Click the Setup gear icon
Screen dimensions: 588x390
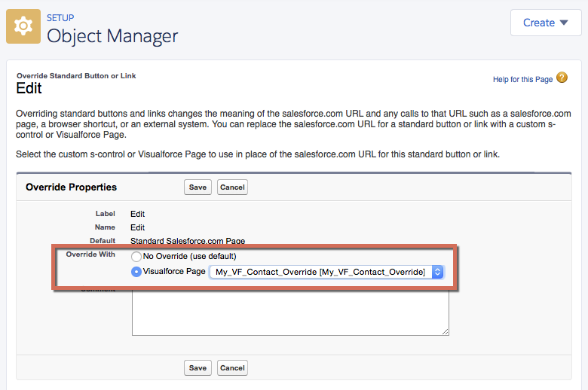point(23,26)
